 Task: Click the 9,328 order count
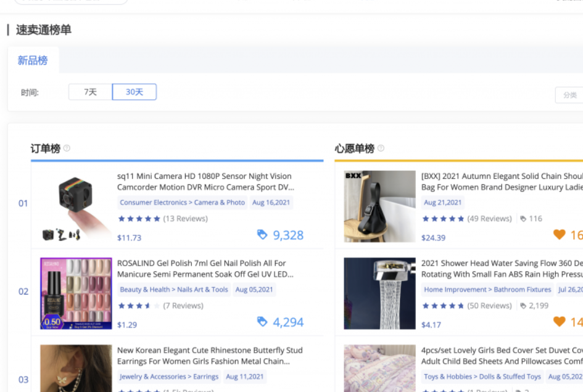coord(288,235)
